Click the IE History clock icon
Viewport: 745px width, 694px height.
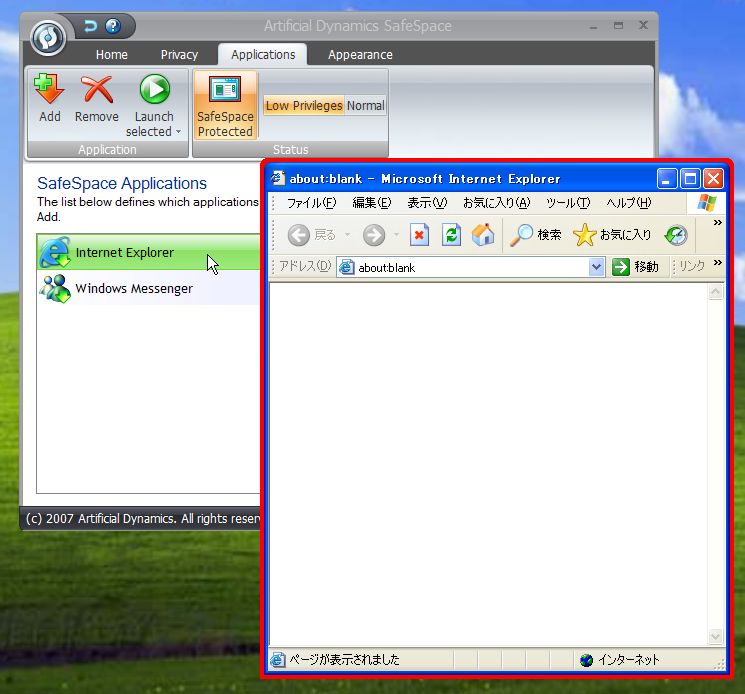tap(676, 235)
